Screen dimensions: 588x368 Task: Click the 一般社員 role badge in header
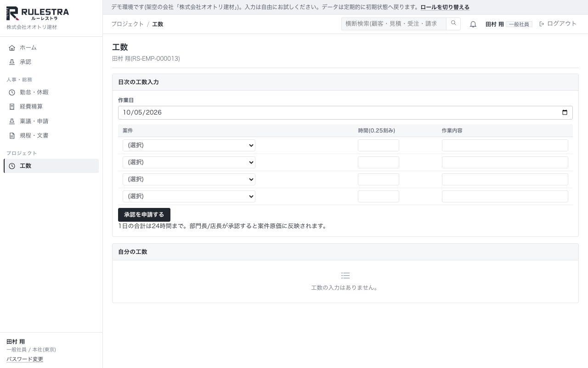[x=519, y=24]
